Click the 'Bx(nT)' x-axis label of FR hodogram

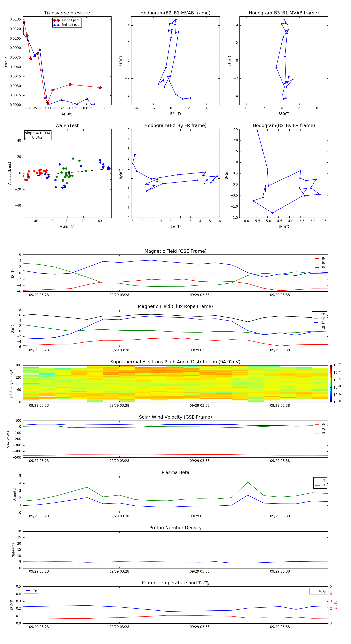click(284, 227)
